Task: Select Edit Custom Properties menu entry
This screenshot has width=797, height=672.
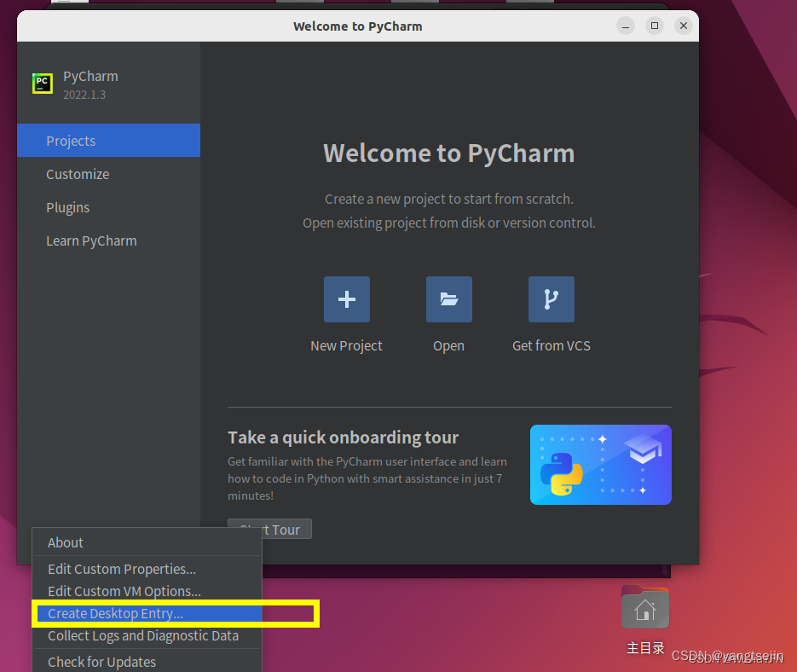Action: pyautogui.click(x=147, y=569)
